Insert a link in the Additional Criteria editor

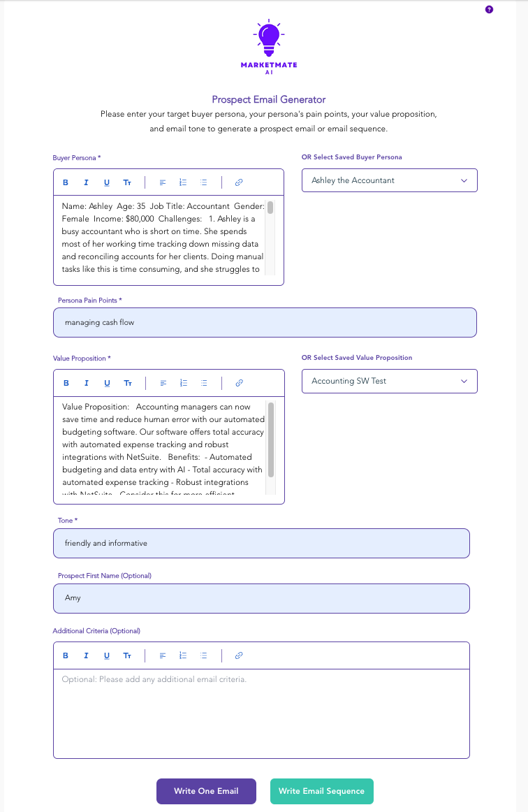coord(239,655)
